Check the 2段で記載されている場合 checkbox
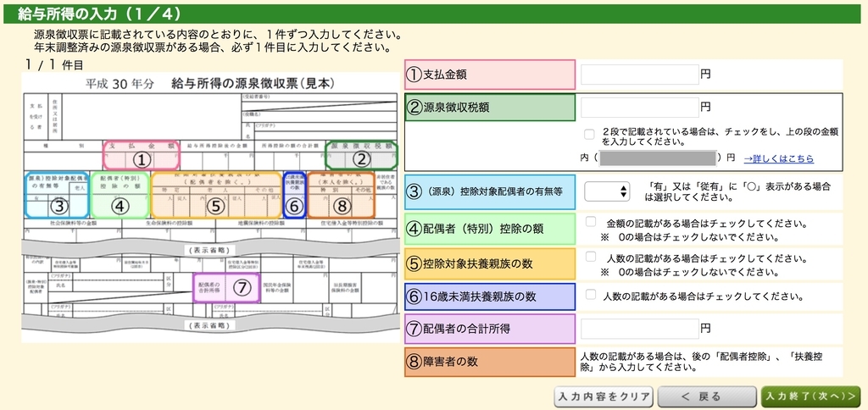 [589, 134]
